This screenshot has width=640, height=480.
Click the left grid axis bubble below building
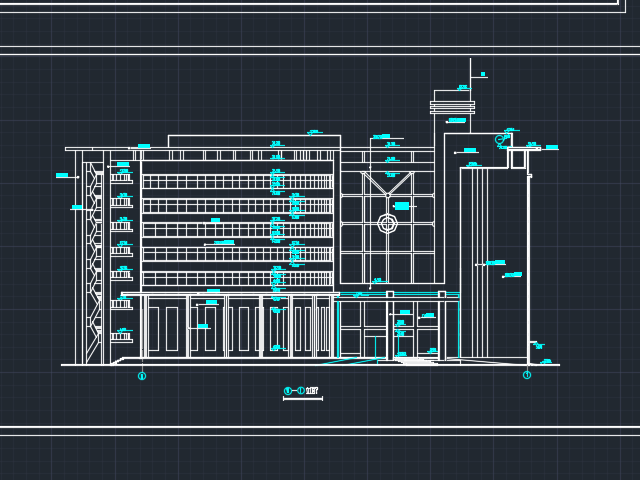click(x=142, y=376)
